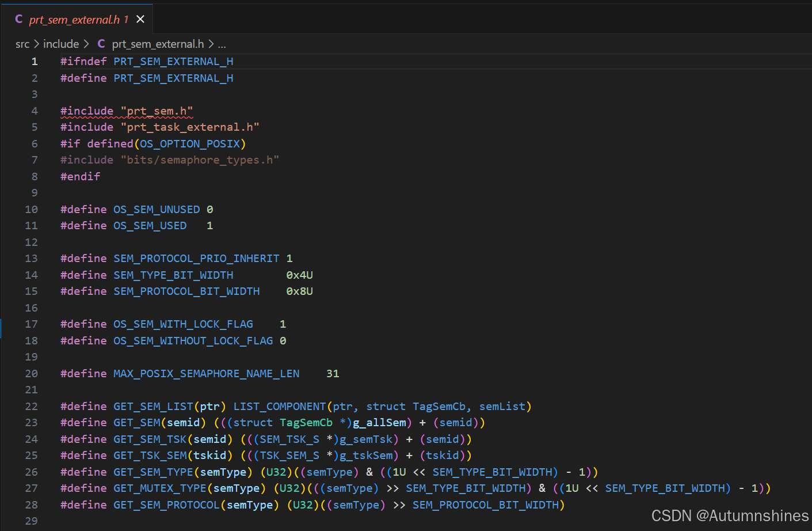Screen dimensions: 812x531
Task: Open the src breadcrumb folder
Action: 22,44
